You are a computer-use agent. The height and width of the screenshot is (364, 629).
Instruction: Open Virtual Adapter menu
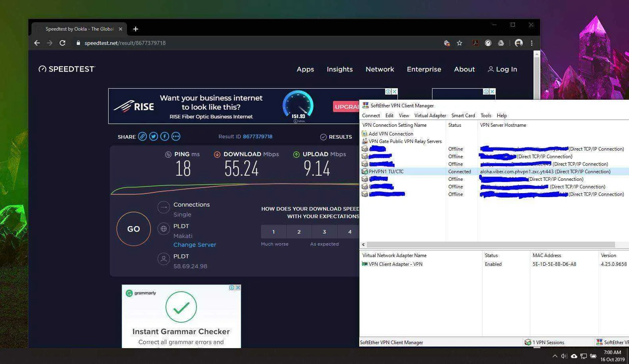click(430, 116)
